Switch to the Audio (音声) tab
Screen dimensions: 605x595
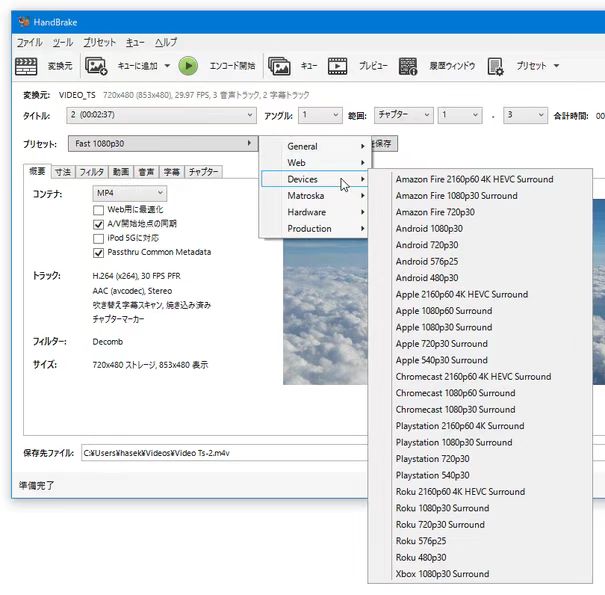pyautogui.click(x=146, y=172)
